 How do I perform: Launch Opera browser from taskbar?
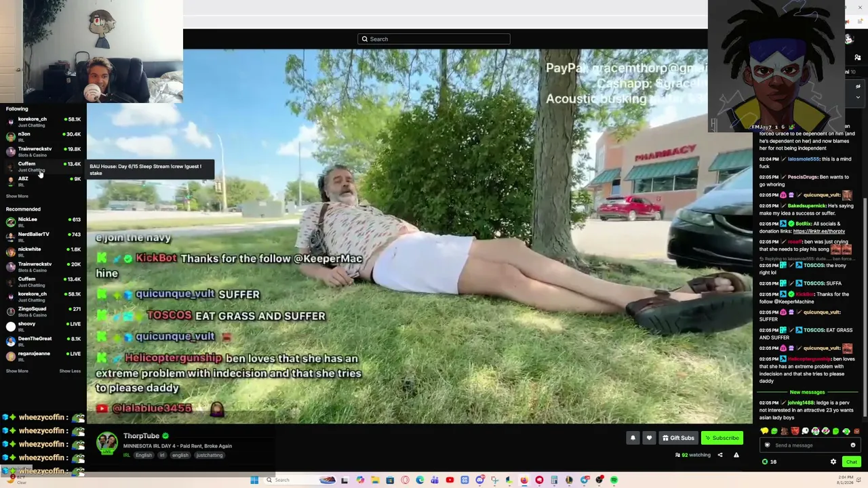coord(405,480)
